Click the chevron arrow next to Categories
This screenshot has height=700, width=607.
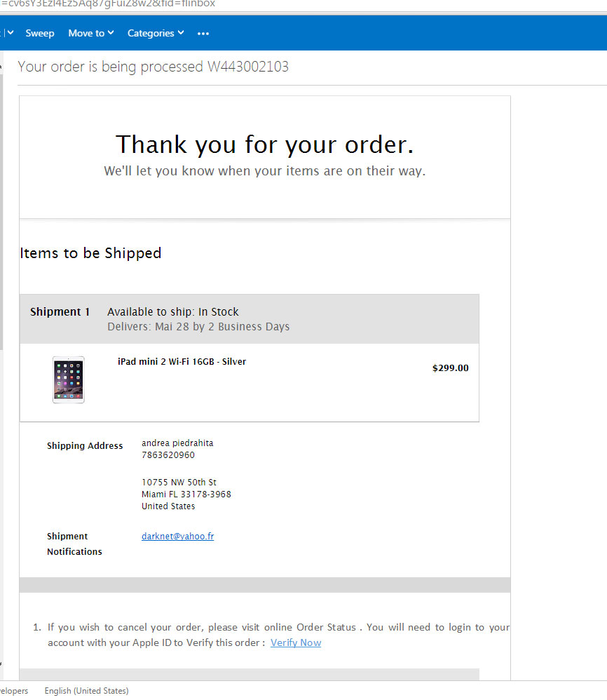tap(181, 32)
